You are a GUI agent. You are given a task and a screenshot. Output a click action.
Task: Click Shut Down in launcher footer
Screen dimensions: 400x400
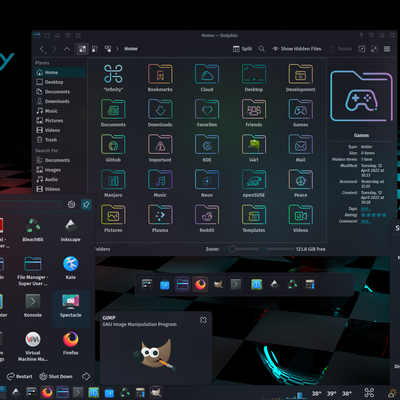pyautogui.click(x=56, y=376)
